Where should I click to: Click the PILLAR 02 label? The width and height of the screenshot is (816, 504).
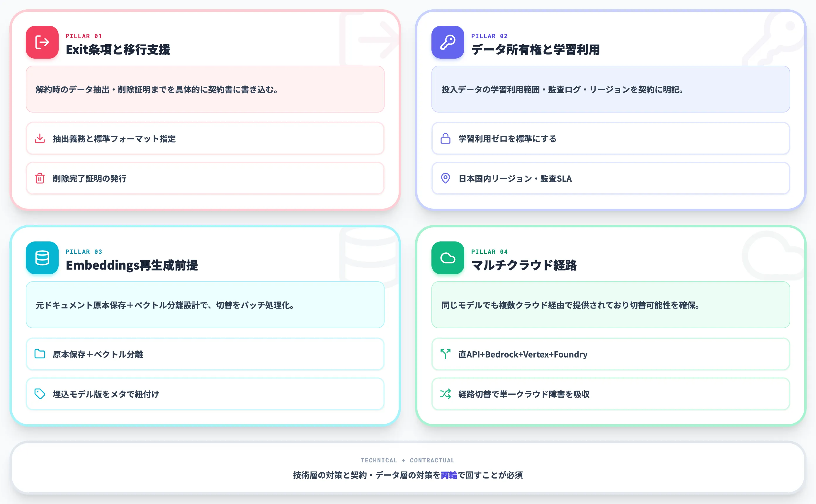(x=489, y=36)
